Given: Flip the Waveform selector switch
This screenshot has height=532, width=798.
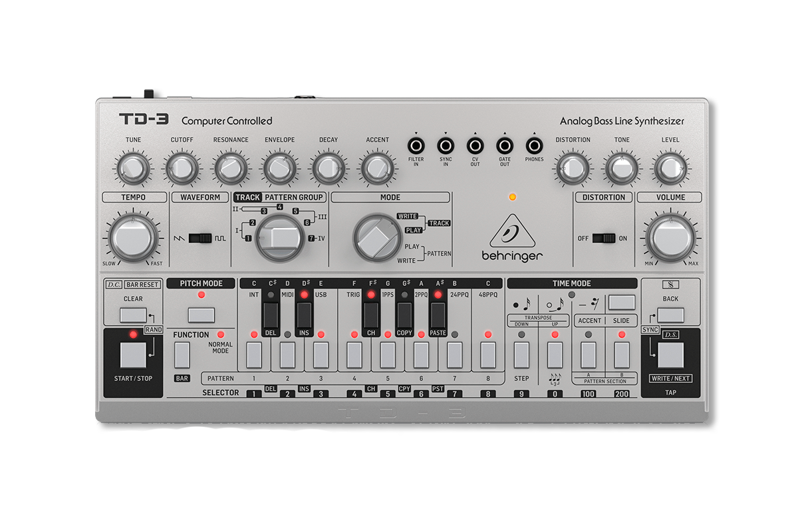Looking at the screenshot, I should [199, 238].
